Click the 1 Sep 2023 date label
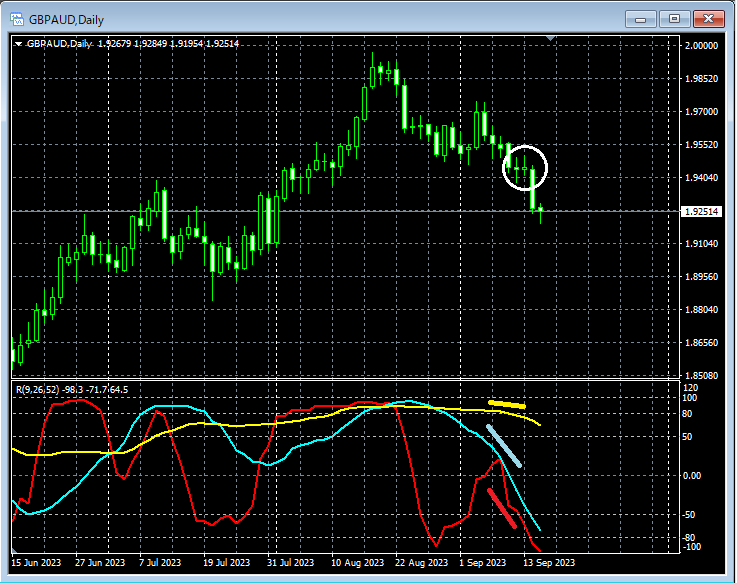737x583 pixels. [x=483, y=563]
